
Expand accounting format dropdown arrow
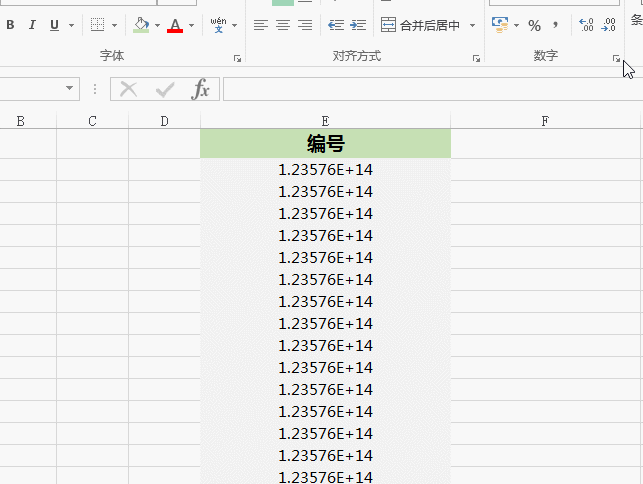click(x=516, y=25)
